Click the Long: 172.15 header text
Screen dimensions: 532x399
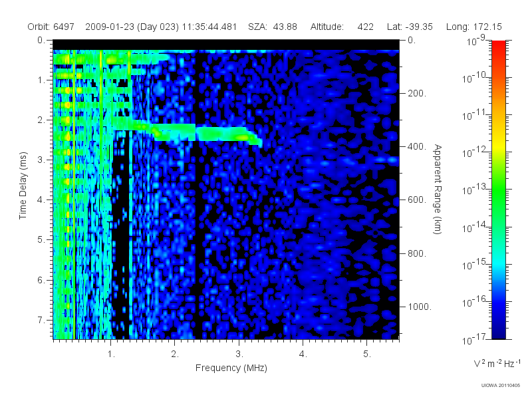(x=473, y=27)
